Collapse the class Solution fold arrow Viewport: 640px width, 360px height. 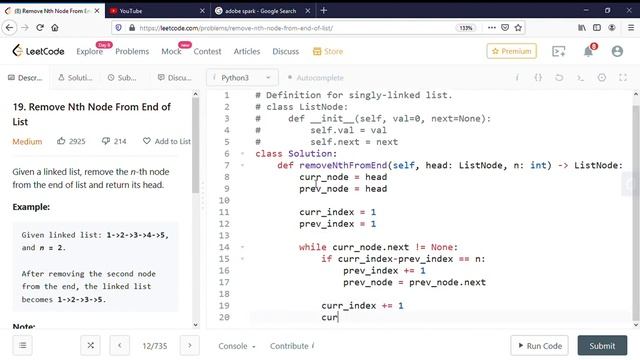(242, 153)
